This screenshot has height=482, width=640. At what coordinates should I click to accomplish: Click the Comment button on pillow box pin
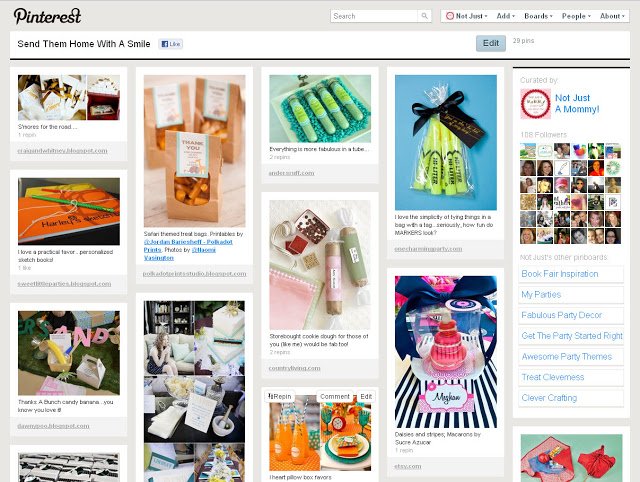pos(335,396)
